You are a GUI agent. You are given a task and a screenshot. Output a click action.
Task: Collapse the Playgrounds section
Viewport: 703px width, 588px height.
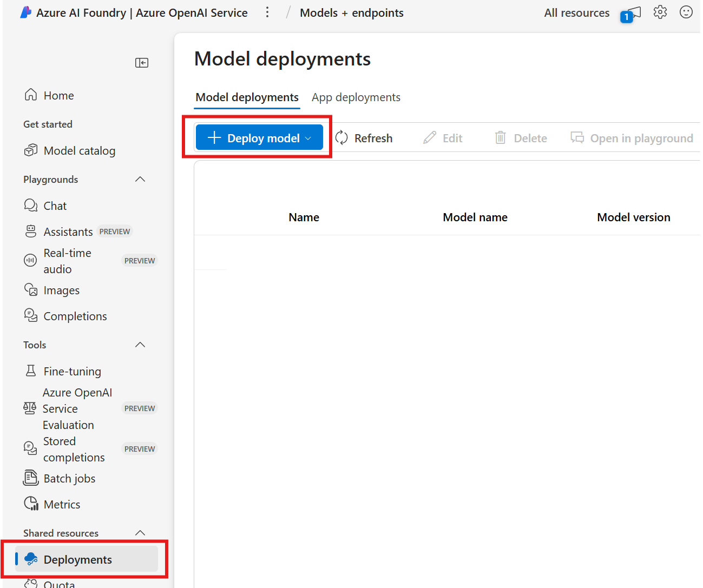tap(140, 180)
